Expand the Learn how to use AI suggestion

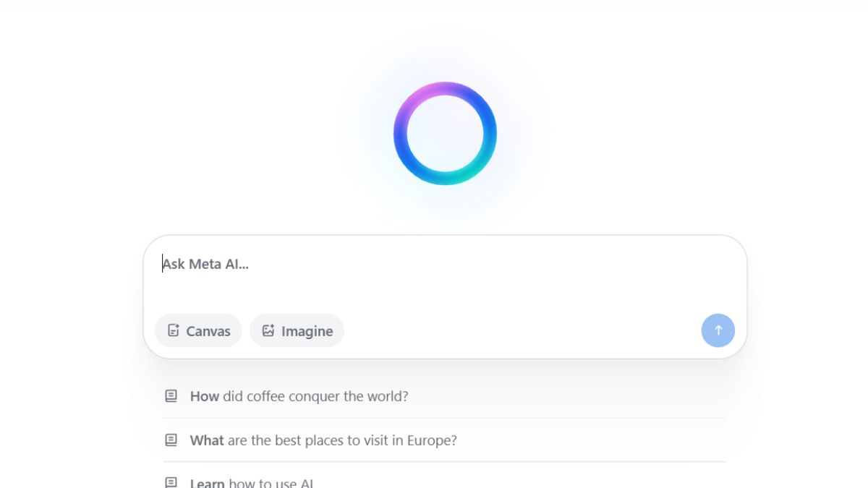tap(252, 481)
